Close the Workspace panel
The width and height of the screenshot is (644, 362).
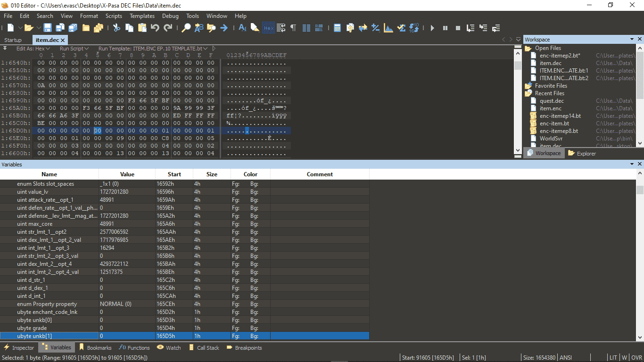click(x=640, y=40)
